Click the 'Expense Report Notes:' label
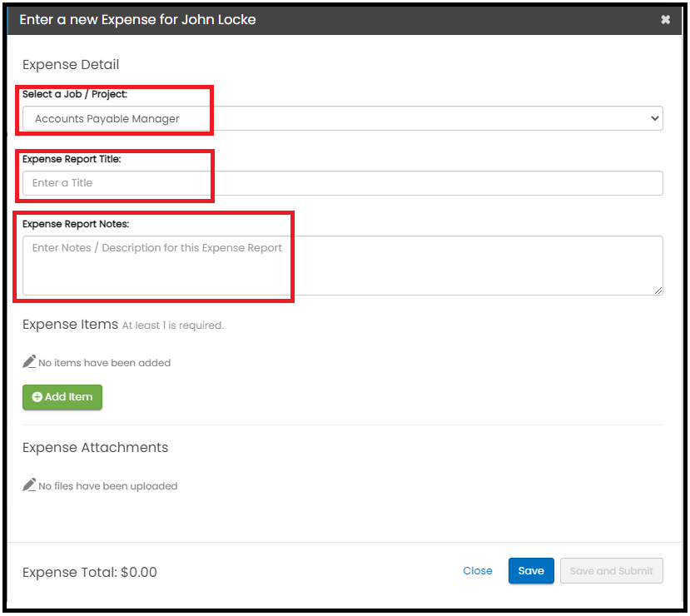This screenshot has width=690, height=616. pyautogui.click(x=76, y=224)
